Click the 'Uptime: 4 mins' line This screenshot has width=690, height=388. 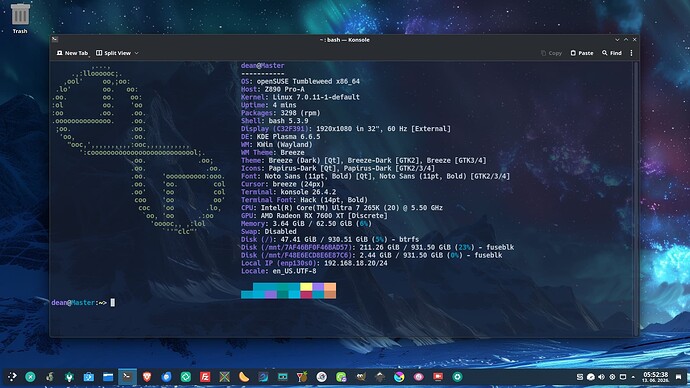tap(268, 105)
